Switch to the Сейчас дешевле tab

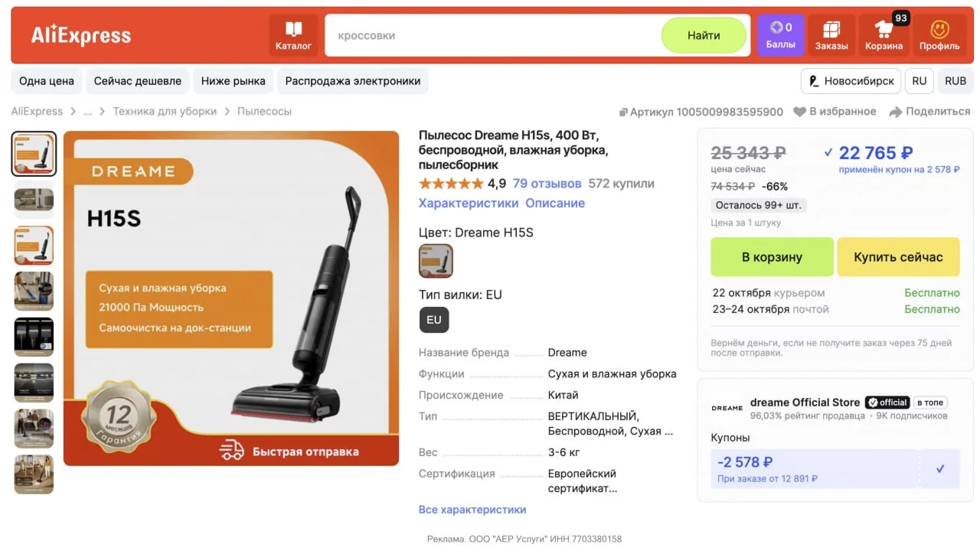point(138,81)
